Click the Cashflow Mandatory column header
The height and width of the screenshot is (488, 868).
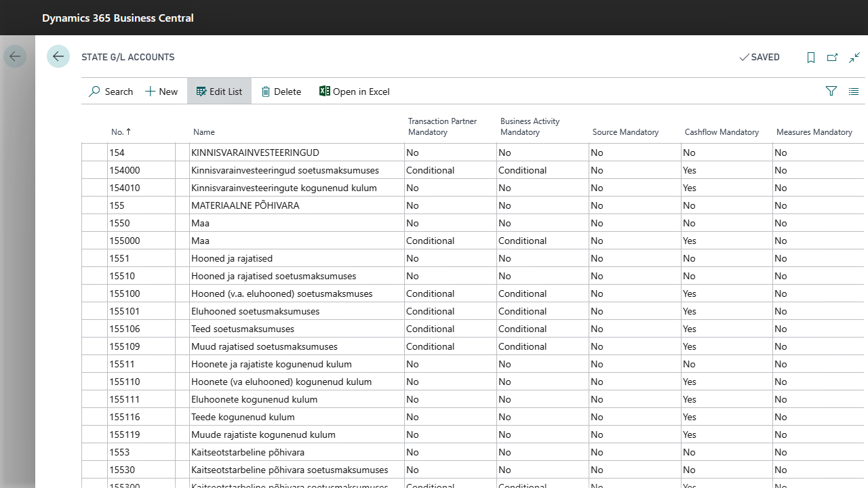click(x=722, y=132)
